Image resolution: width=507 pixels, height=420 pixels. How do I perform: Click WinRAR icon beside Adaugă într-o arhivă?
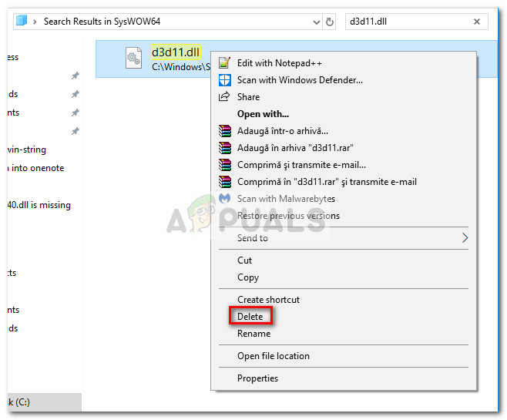225,131
